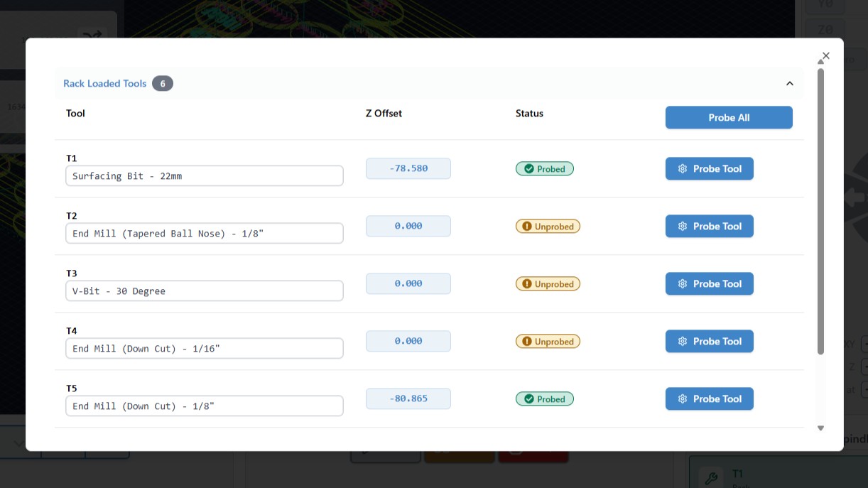Image resolution: width=868 pixels, height=488 pixels.
Task: Probe tool T3 V-Bit
Action: click(x=709, y=284)
